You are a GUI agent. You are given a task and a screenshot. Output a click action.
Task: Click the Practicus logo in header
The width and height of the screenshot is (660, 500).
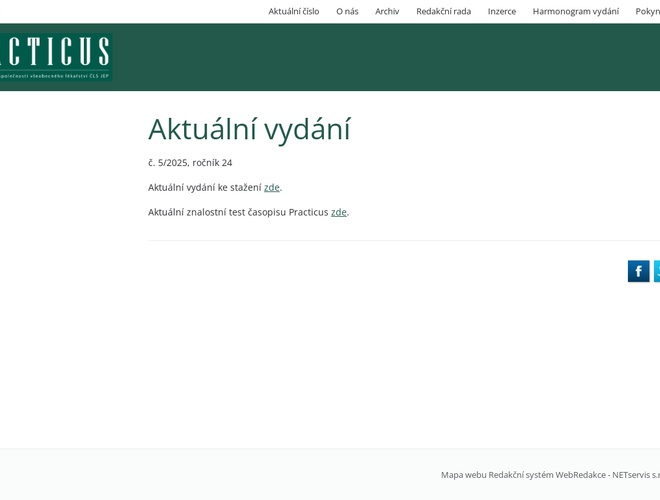(x=55, y=51)
